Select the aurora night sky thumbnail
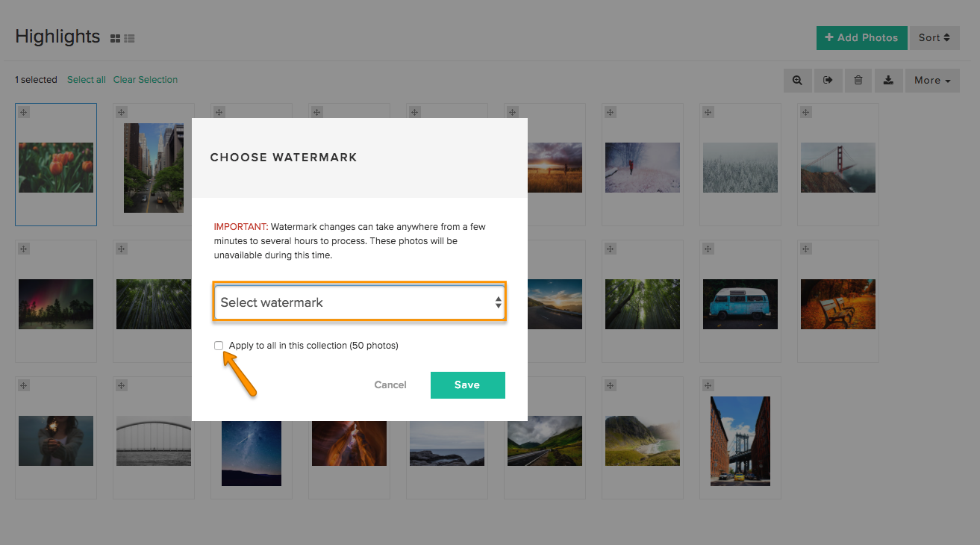This screenshot has width=980, height=545. (56, 304)
